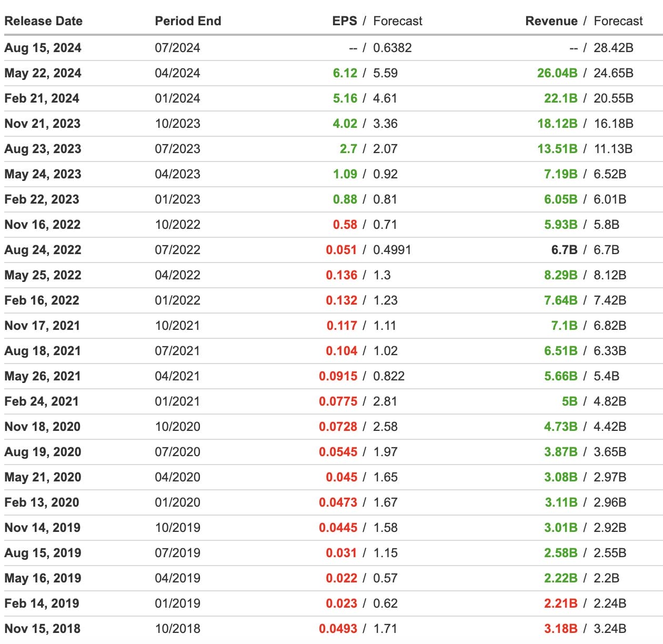Image resolution: width=663 pixels, height=644 pixels.
Task: Select the Aug 15, 2024 release date
Action: point(43,48)
